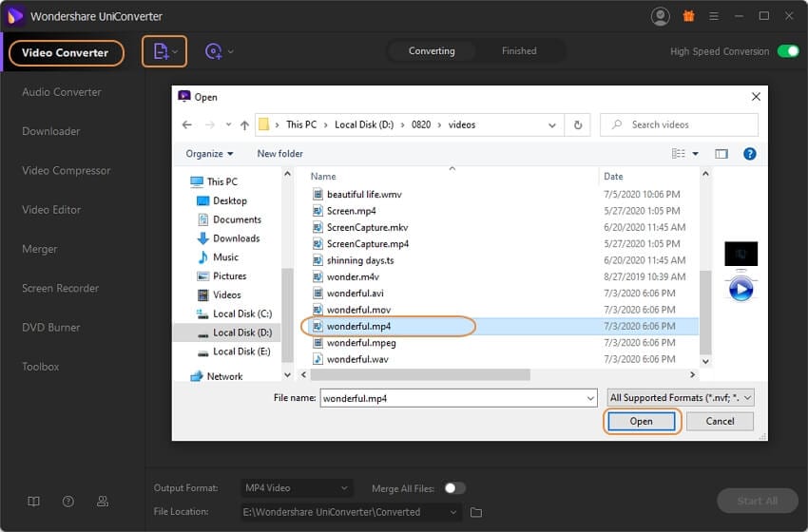808x532 pixels.
Task: Toggle High Speed Conversion switch
Action: click(788, 51)
